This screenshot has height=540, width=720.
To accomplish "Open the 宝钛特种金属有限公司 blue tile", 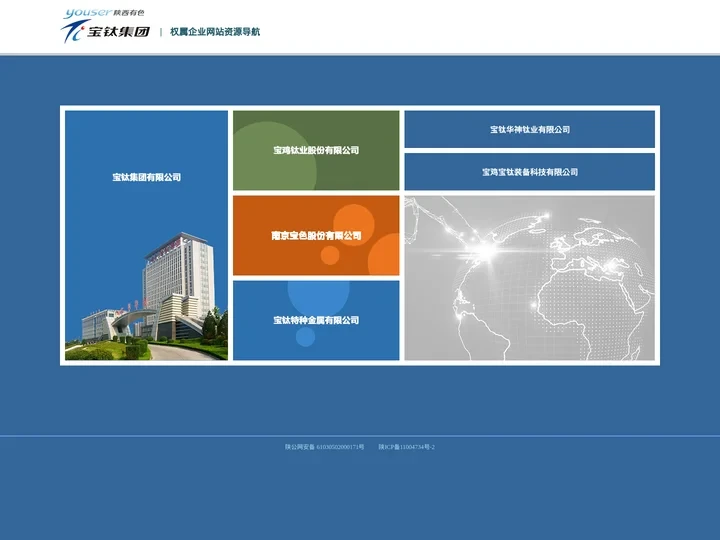I will (x=316, y=321).
